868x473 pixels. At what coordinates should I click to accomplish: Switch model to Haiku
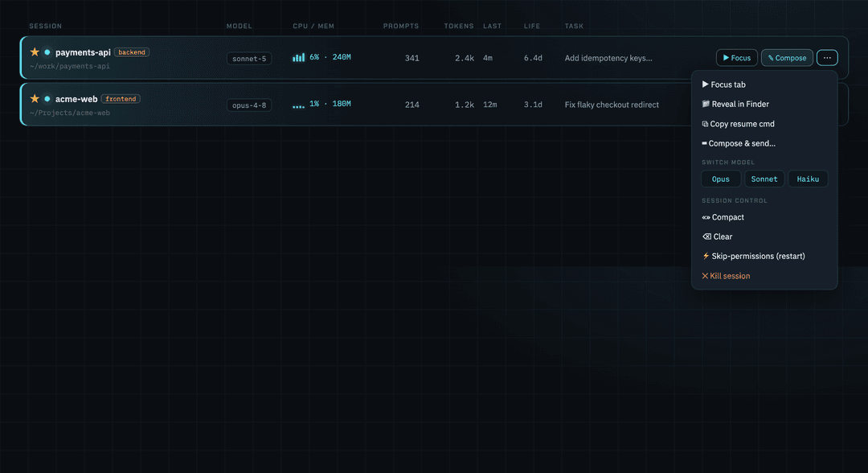pos(808,179)
